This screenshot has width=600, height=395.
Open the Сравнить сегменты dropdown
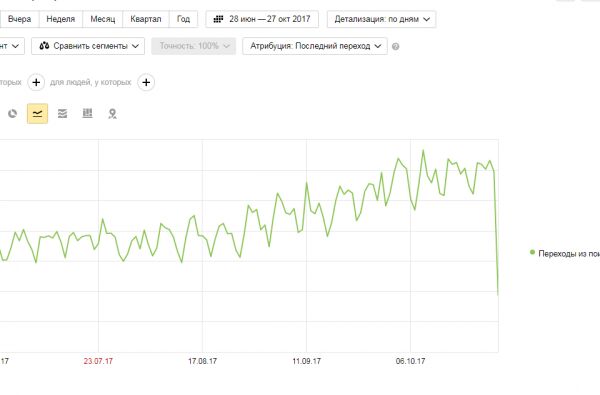pyautogui.click(x=88, y=46)
